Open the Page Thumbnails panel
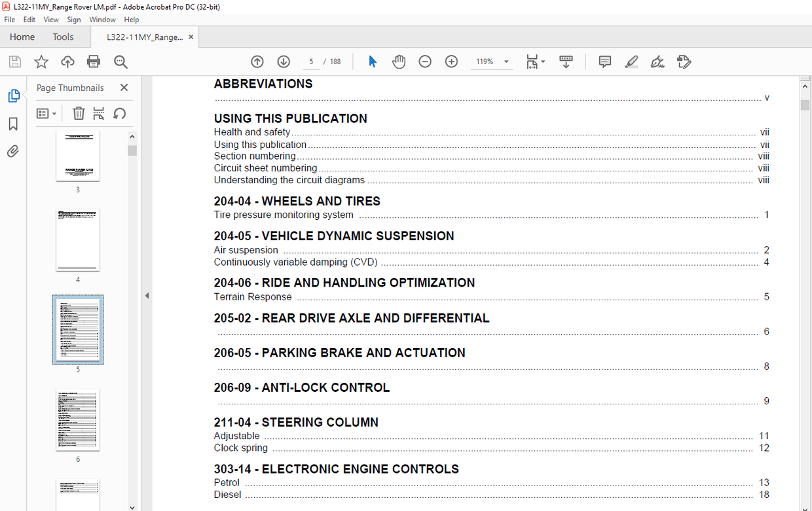The height and width of the screenshot is (511, 812). click(x=14, y=96)
